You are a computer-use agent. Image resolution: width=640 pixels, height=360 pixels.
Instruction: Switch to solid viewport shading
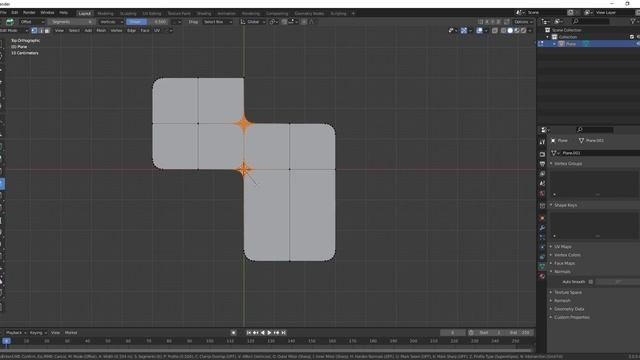(510, 30)
